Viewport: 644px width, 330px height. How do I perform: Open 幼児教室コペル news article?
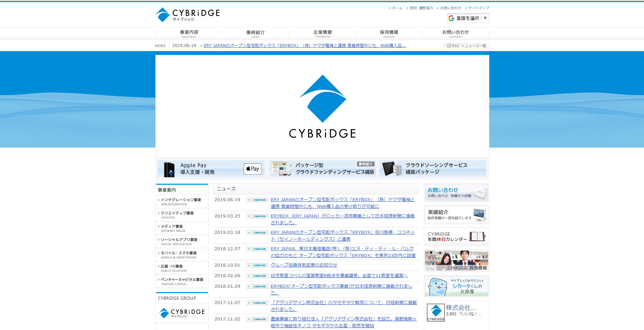(339, 275)
